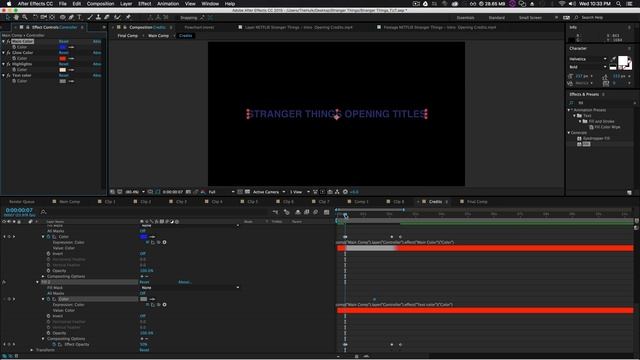
Task: Click the Character panel eyedropper
Action: click(x=613, y=59)
